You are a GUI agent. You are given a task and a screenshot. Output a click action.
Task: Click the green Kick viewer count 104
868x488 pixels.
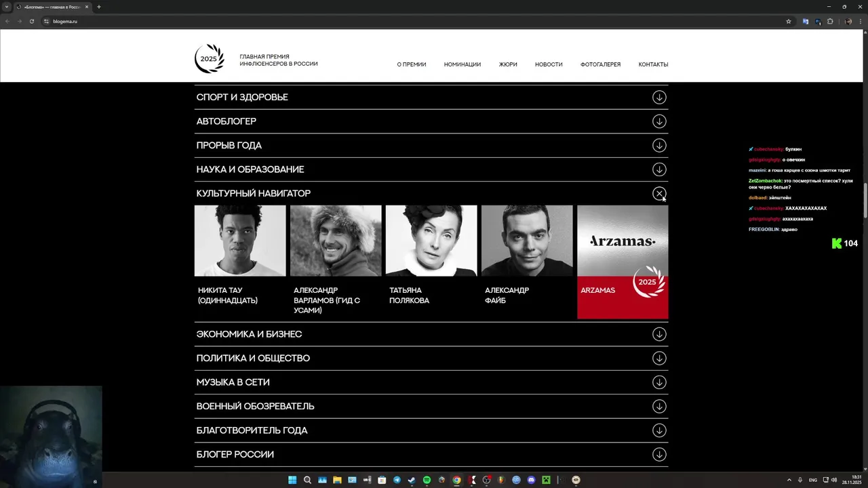click(845, 243)
